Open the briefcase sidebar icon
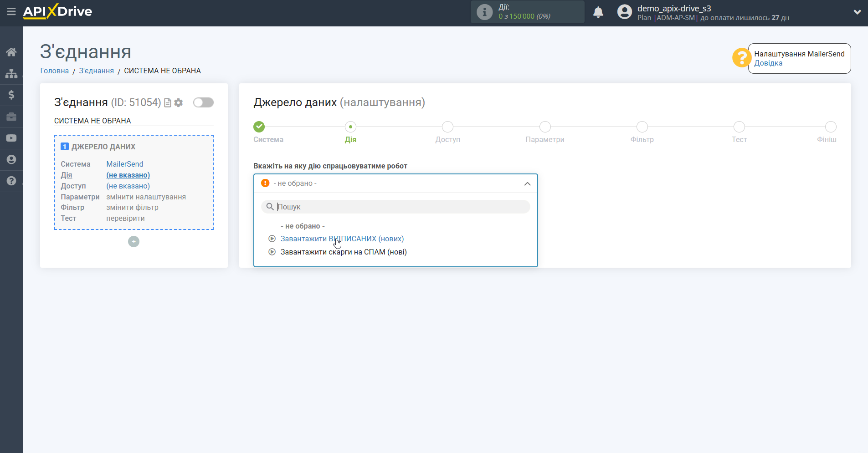Image resolution: width=868 pixels, height=453 pixels. tap(11, 117)
